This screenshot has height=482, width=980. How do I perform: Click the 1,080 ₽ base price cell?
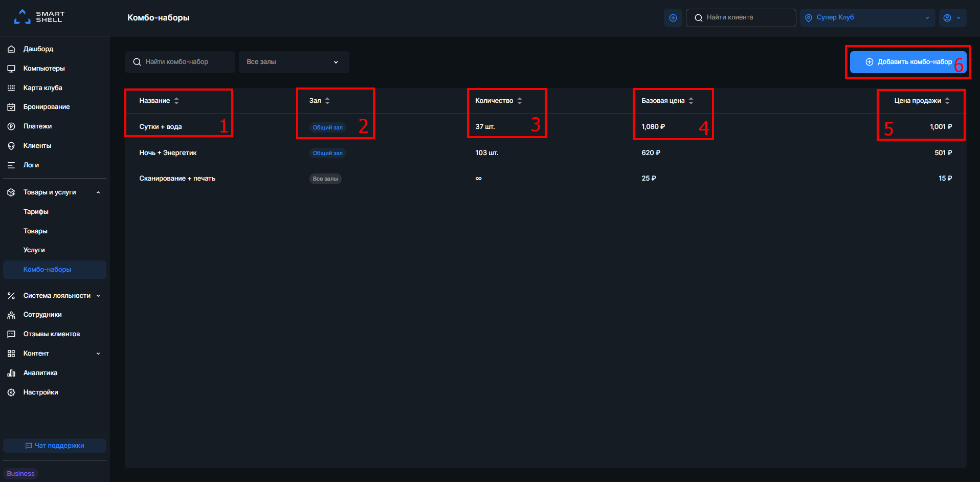(x=653, y=127)
